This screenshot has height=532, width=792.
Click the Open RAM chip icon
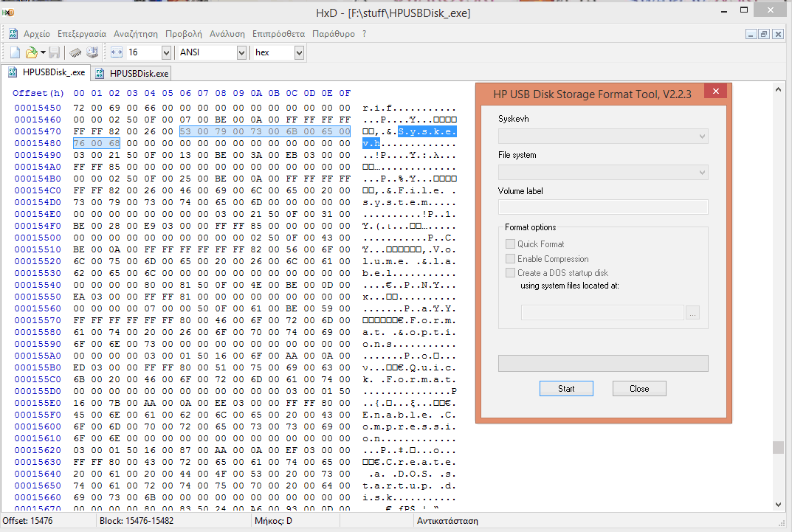tap(76, 52)
